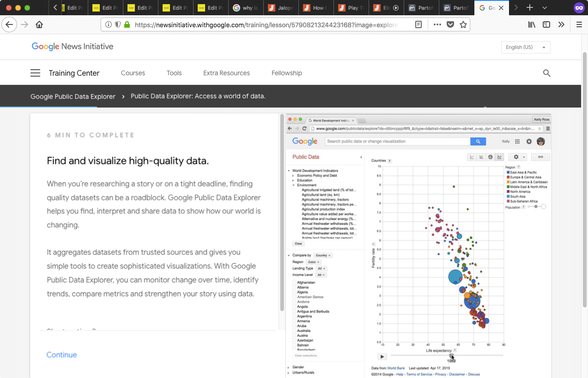
Task: Select the Azerbaijan checkbox
Action: point(295,340)
